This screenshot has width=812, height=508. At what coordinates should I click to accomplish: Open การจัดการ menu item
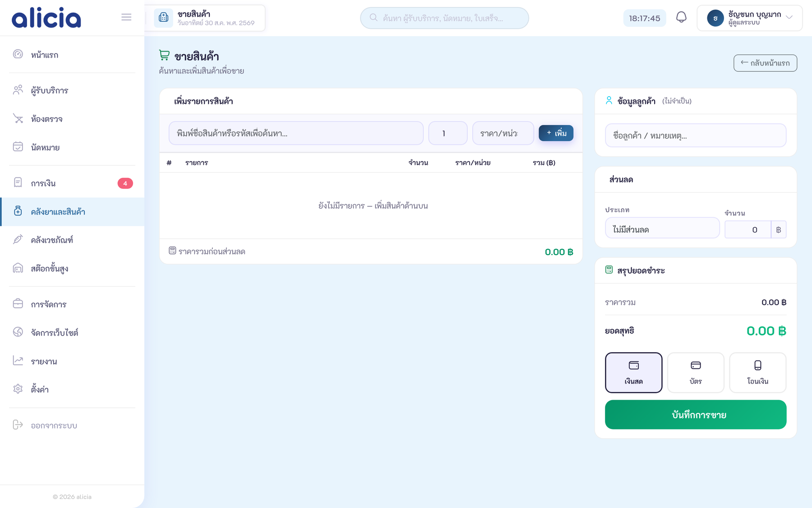(x=72, y=304)
